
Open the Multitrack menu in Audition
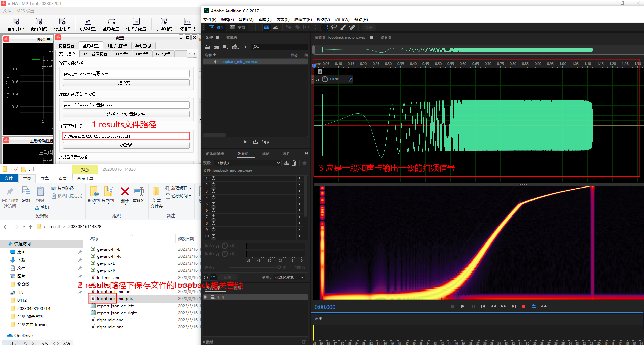pos(246,19)
